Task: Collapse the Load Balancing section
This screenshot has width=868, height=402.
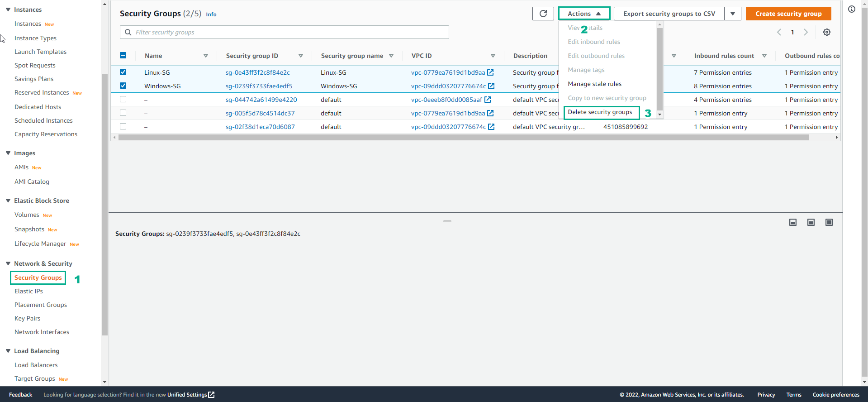Action: pyautogui.click(x=8, y=351)
